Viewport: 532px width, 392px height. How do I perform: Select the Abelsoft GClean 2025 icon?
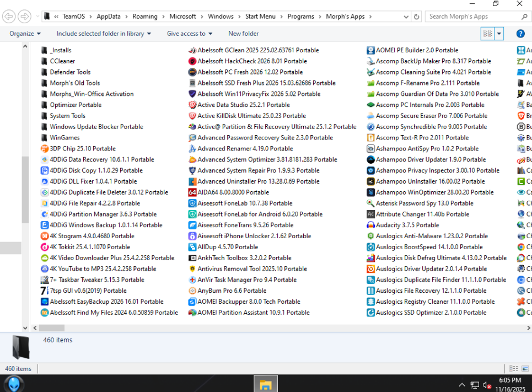coord(192,50)
